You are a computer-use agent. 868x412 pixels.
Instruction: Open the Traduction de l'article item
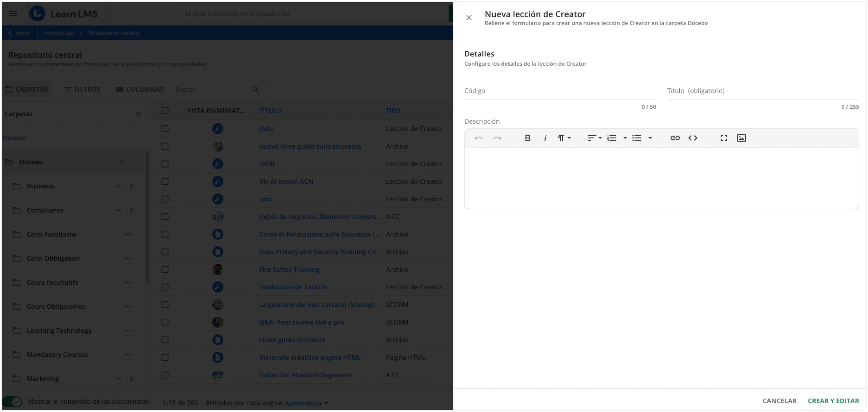[293, 287]
